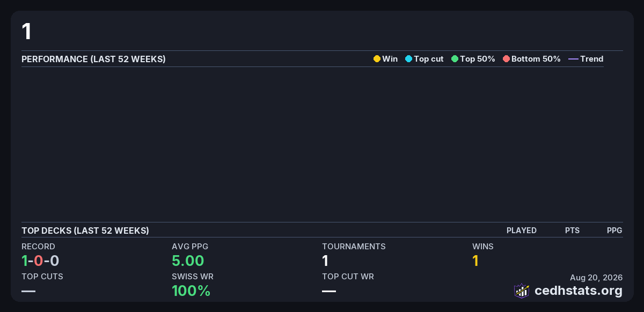Toggle the Trend line legend label
The height and width of the screenshot is (312, 644).
click(592, 59)
